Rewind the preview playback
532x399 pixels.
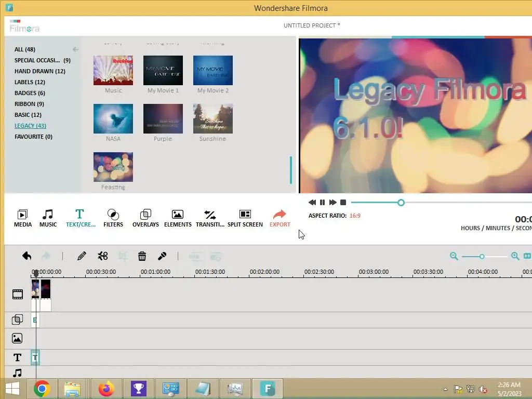pos(312,203)
